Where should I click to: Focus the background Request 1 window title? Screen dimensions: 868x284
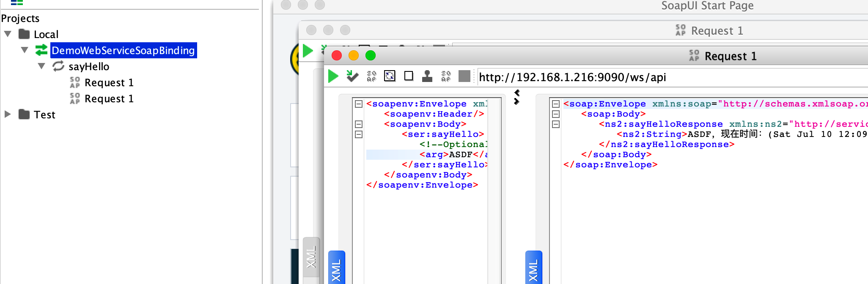tap(717, 30)
